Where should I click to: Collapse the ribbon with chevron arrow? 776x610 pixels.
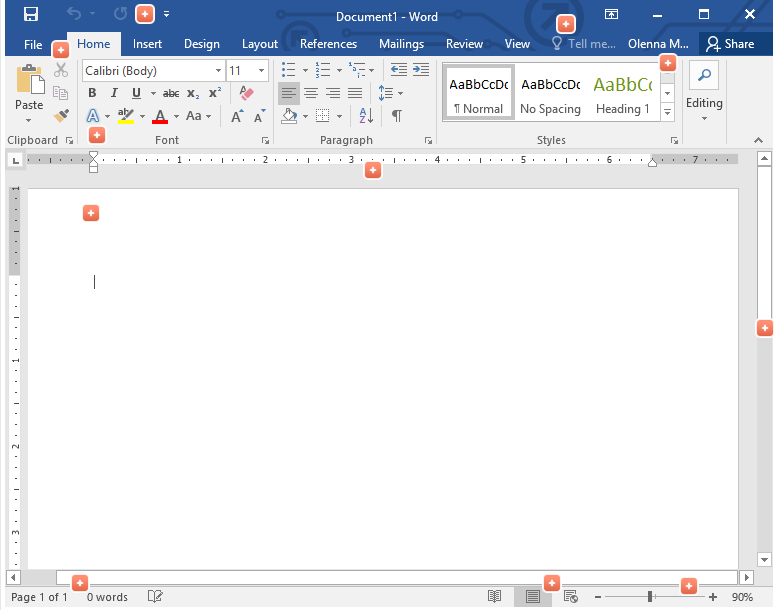pos(758,141)
